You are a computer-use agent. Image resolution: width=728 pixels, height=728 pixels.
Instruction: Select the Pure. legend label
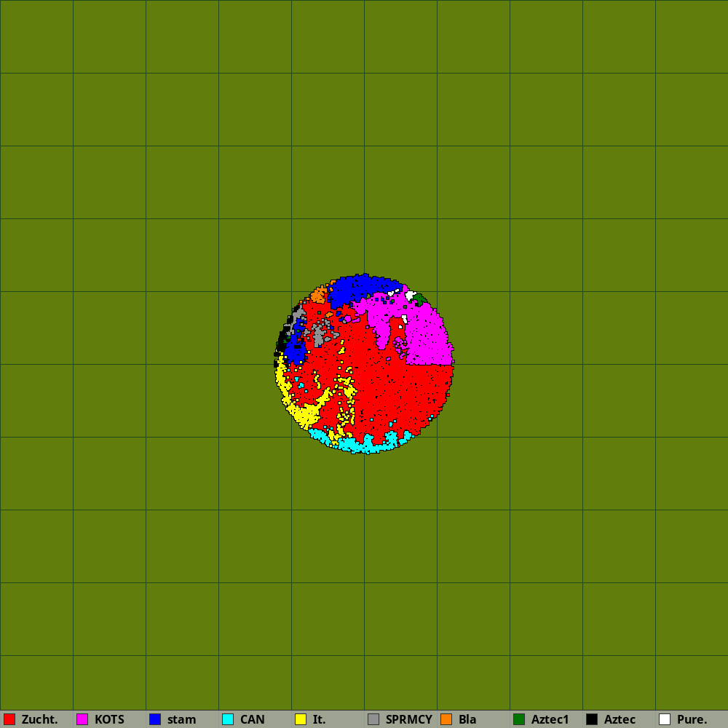[692, 720]
